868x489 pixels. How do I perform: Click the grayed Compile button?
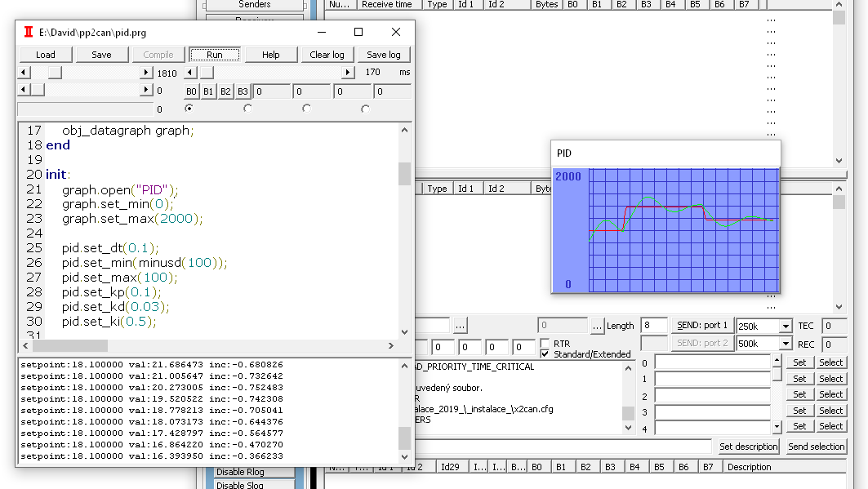click(x=158, y=55)
